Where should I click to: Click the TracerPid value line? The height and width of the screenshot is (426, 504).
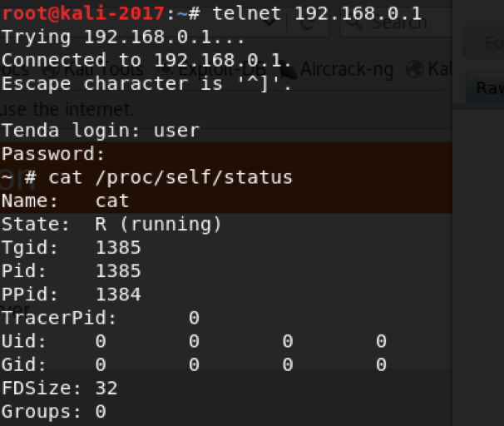tap(101, 318)
